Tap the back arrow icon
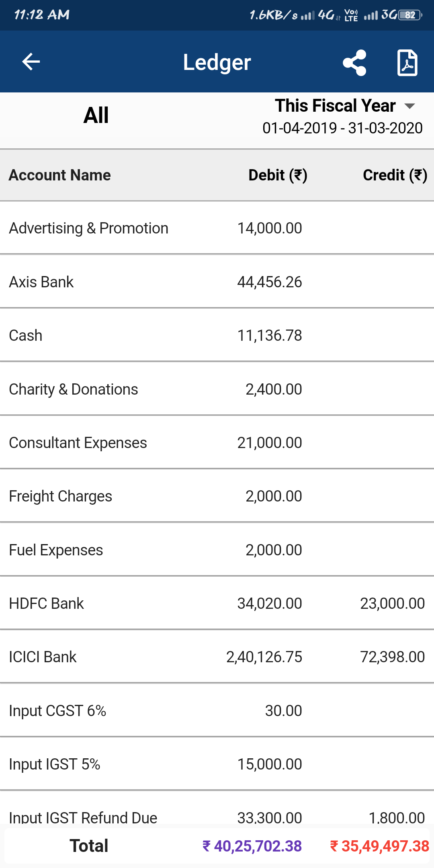The image size is (434, 868). tap(31, 62)
